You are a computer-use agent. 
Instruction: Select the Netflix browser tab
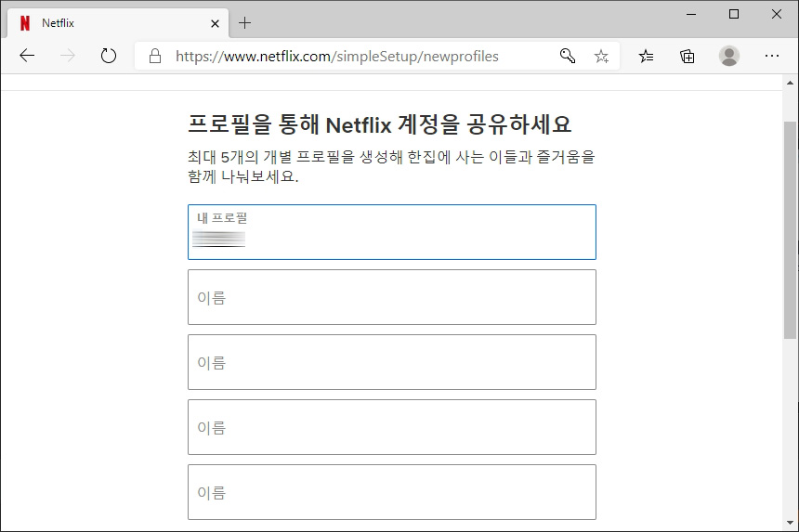118,23
